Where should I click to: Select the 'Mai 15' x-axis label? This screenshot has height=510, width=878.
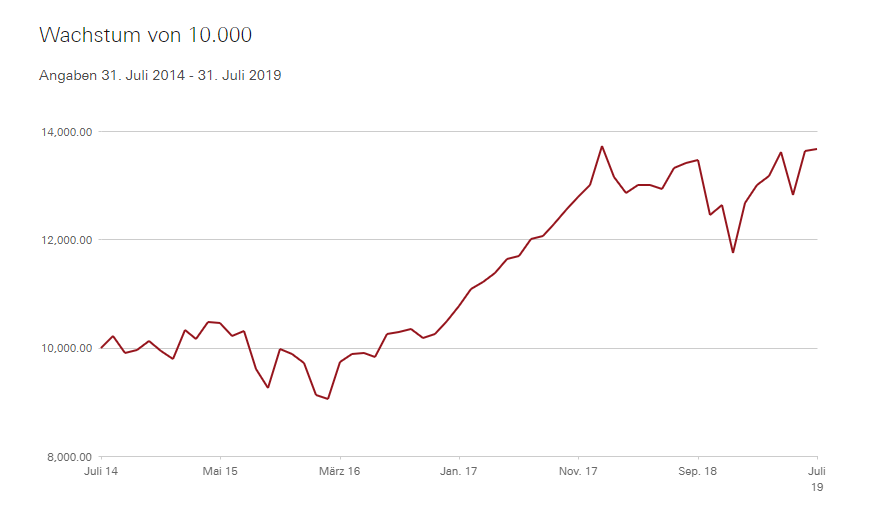click(220, 471)
